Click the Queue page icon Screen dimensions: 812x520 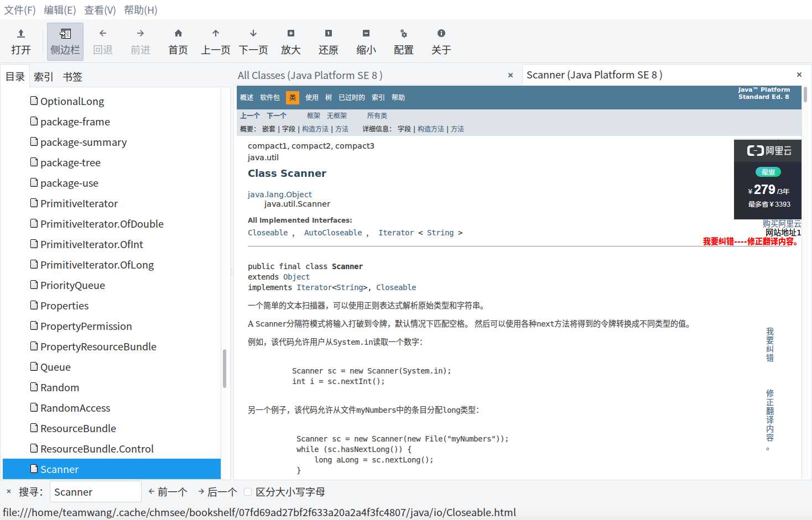pyautogui.click(x=34, y=366)
